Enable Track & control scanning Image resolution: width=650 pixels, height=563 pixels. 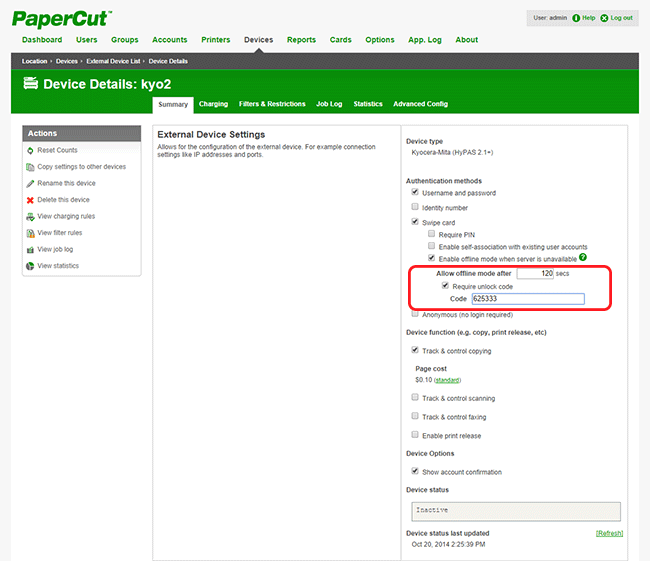[x=415, y=398]
